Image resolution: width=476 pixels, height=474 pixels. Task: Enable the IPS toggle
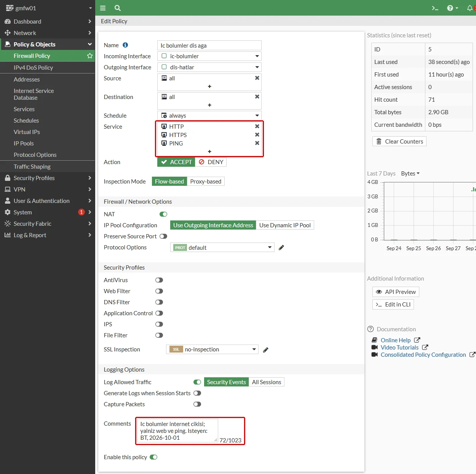(x=159, y=324)
